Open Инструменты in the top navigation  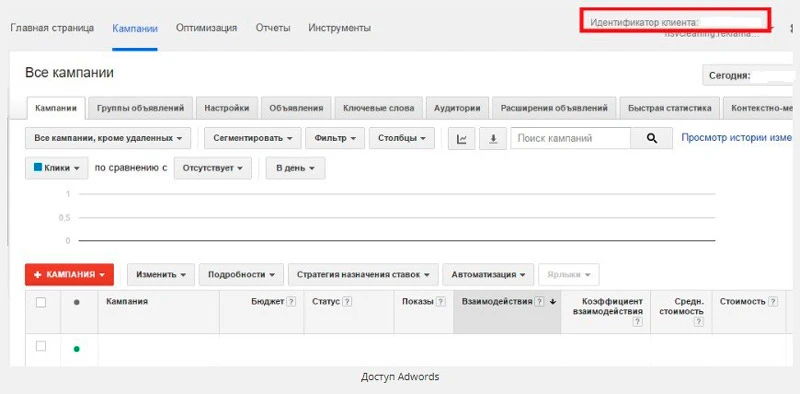pos(339,28)
